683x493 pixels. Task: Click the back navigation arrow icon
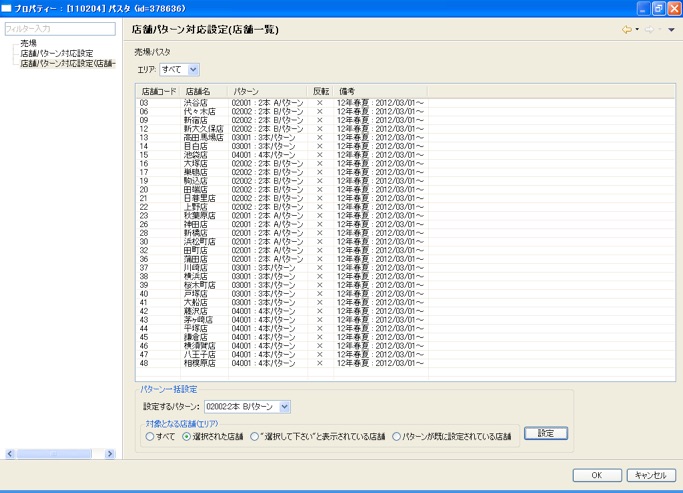[627, 30]
